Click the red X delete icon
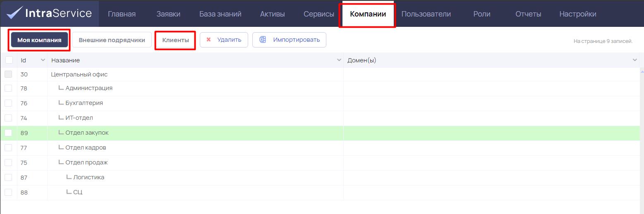This screenshot has height=214, width=644. pos(208,40)
